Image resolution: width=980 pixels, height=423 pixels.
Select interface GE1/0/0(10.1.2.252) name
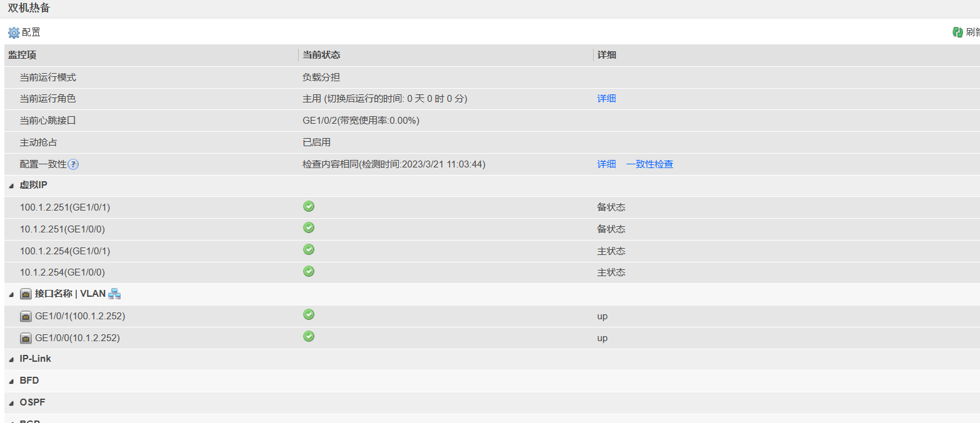click(x=77, y=338)
